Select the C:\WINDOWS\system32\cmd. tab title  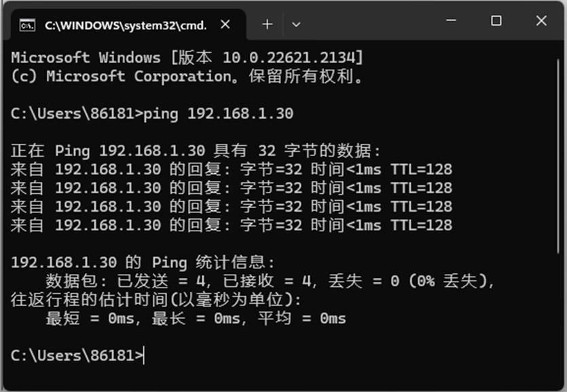tap(126, 26)
